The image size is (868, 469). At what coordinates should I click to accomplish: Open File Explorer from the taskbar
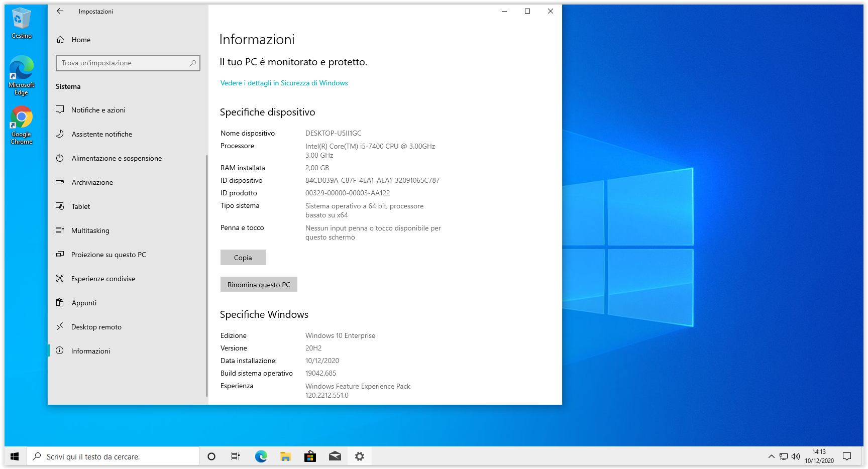pyautogui.click(x=285, y=456)
